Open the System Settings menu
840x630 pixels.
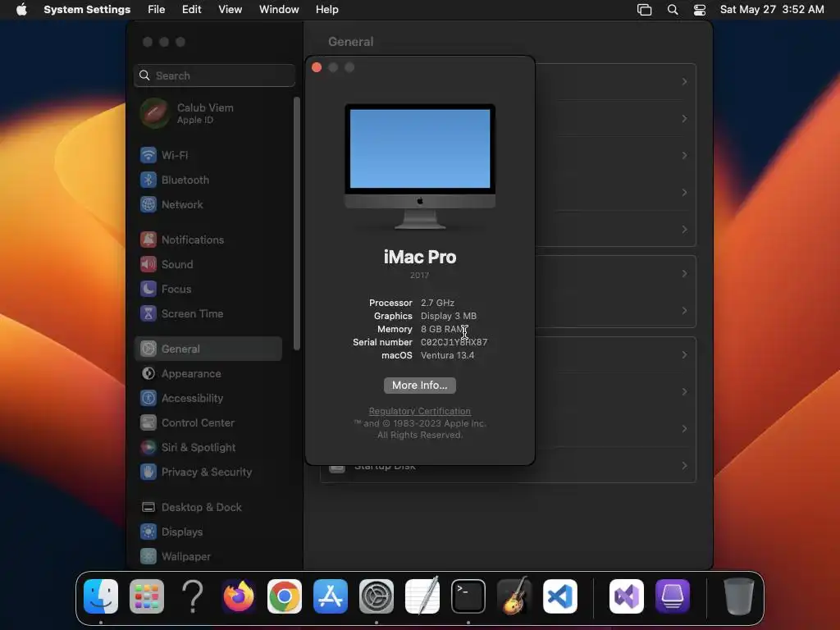tap(87, 10)
